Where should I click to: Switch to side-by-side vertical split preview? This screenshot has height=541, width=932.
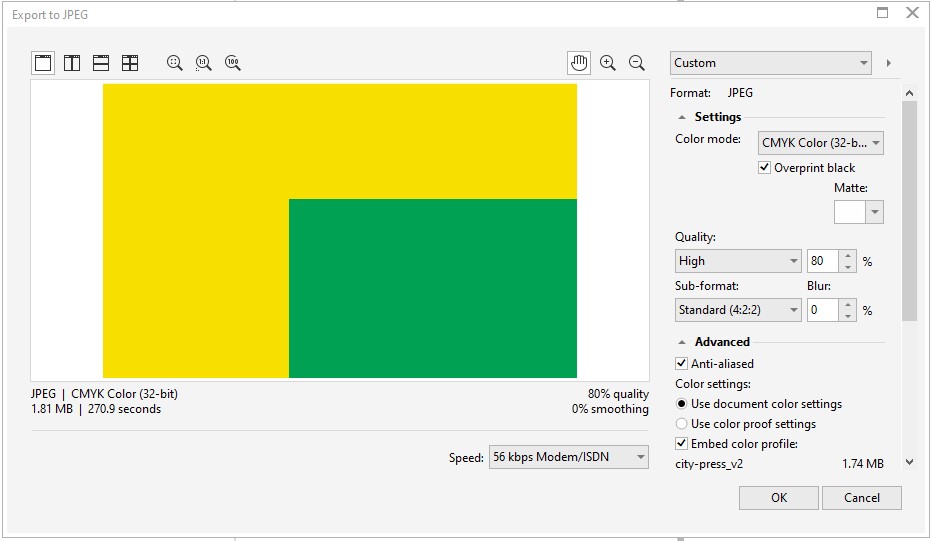(x=72, y=63)
